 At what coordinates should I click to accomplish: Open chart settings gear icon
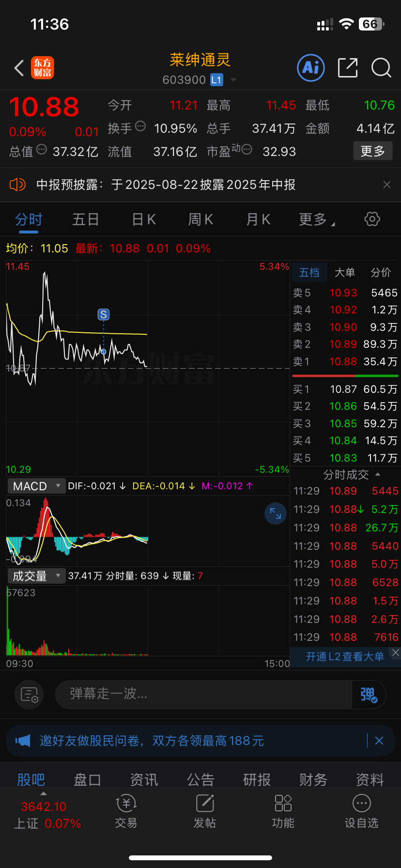click(x=372, y=219)
